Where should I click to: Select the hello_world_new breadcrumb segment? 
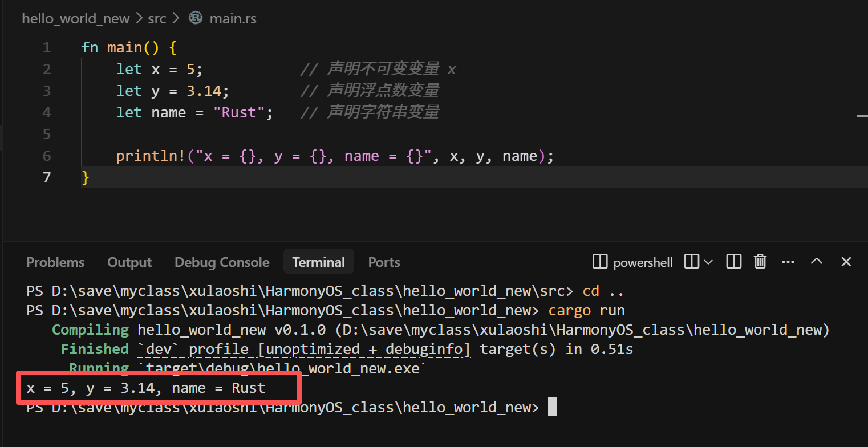click(x=76, y=18)
